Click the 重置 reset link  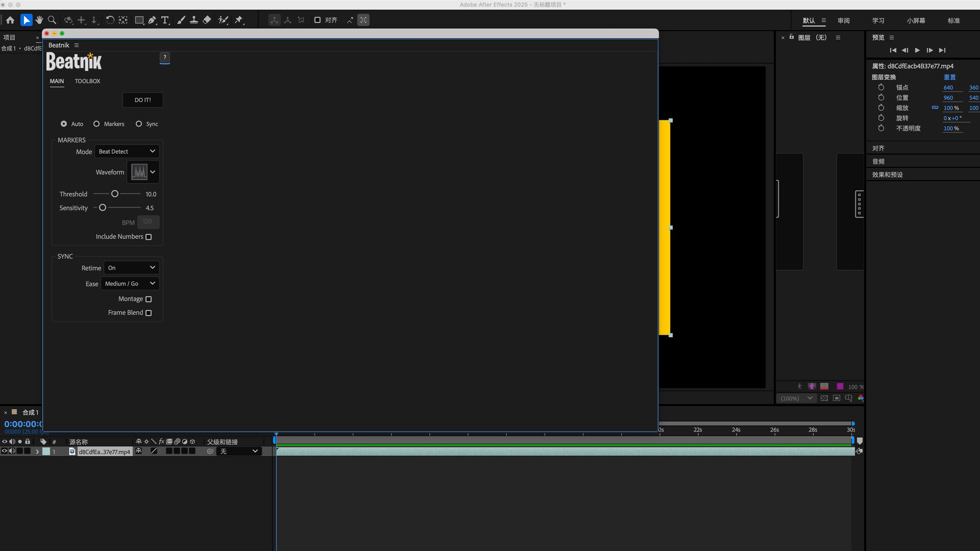click(x=949, y=77)
